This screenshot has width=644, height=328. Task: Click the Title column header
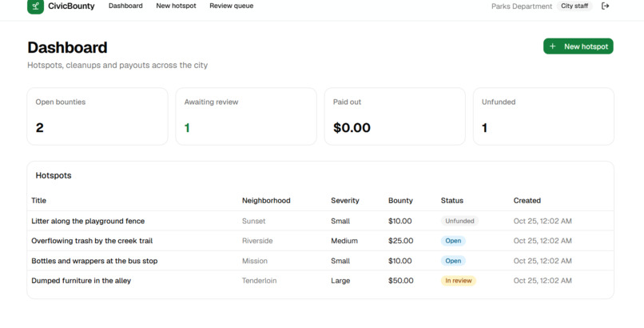[38, 201]
